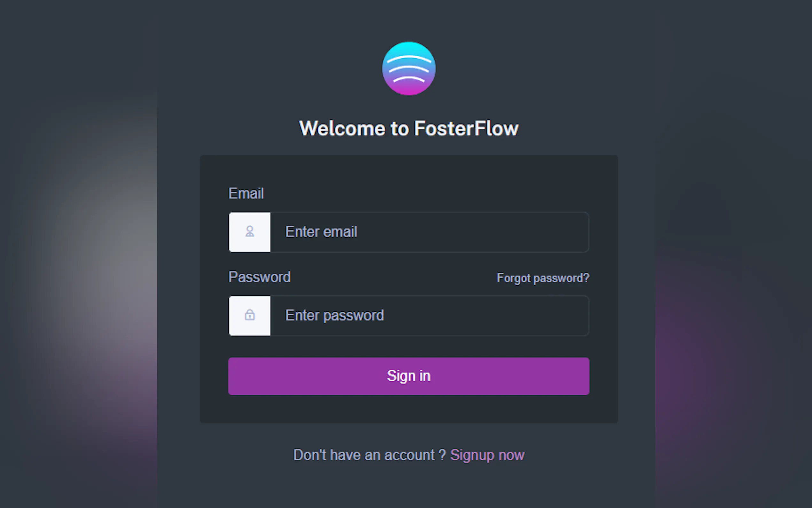Click the "Enter password" placeholder text

[334, 315]
